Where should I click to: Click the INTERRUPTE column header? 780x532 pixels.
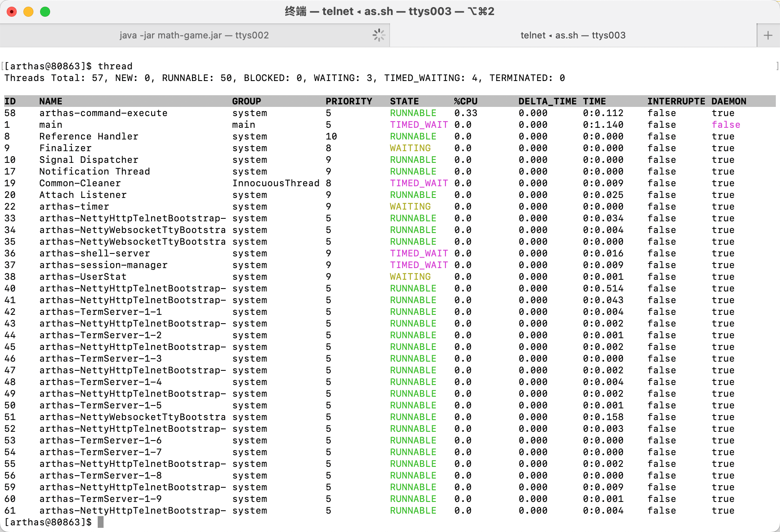(x=676, y=101)
